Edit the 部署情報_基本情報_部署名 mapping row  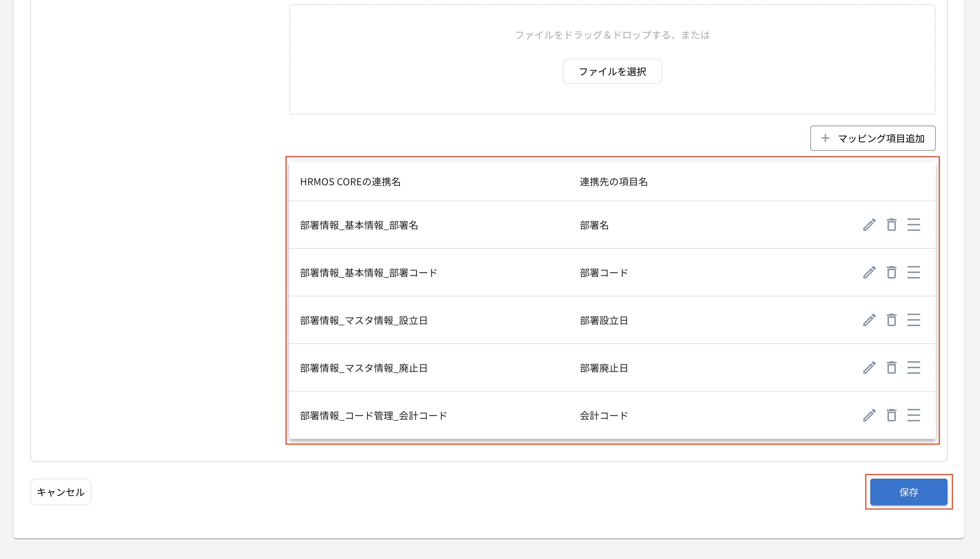tap(869, 225)
